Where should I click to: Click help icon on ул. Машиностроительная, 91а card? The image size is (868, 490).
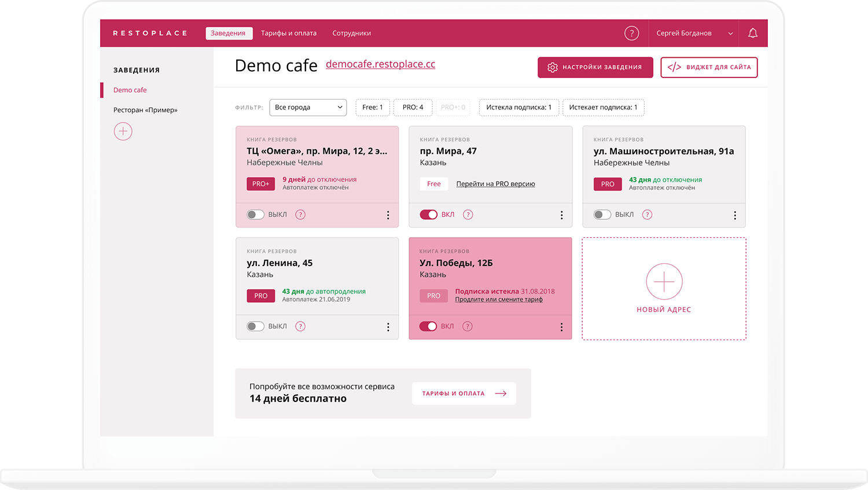(x=648, y=215)
